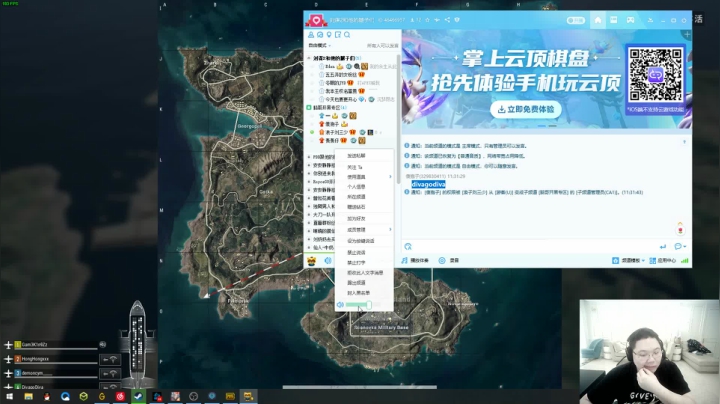Screen dimensions: 720x404
Task: Open the 频道模板 dropdown at bottom right
Action: [629, 261]
